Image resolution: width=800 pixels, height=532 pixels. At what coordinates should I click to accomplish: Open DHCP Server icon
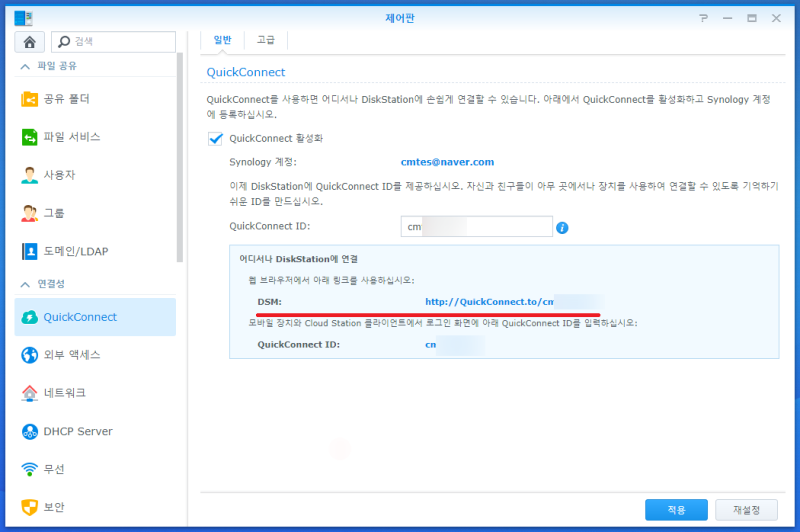(30, 432)
